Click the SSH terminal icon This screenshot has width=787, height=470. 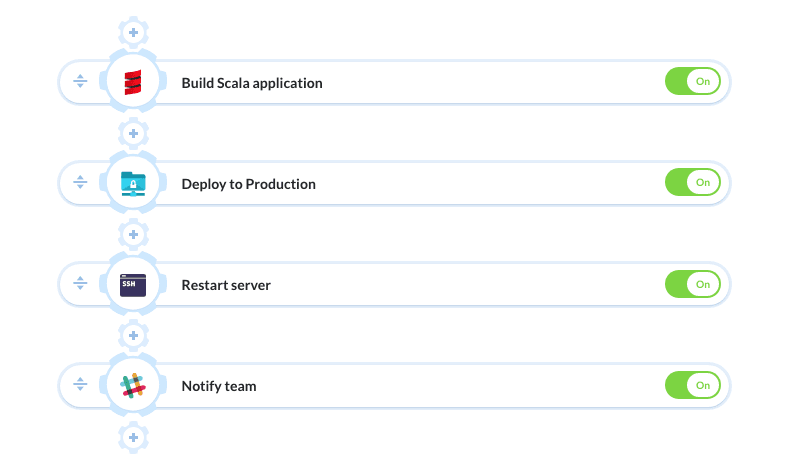pyautogui.click(x=133, y=285)
